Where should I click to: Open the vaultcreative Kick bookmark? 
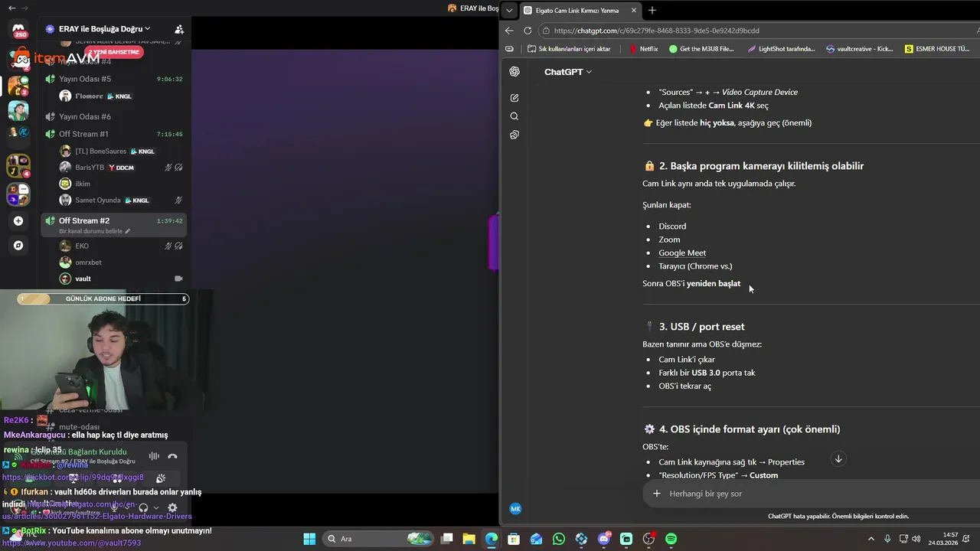(x=859, y=49)
